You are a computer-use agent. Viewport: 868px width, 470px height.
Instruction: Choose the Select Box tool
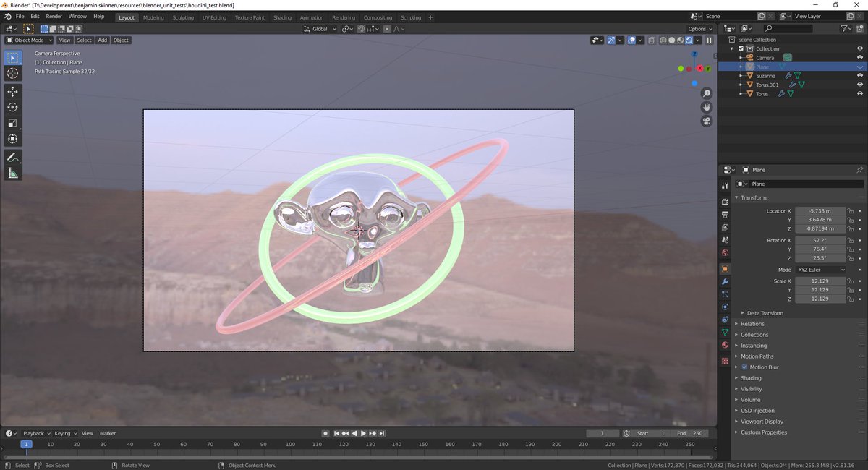tap(13, 57)
